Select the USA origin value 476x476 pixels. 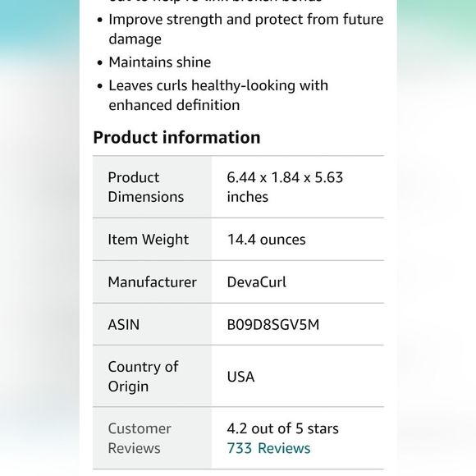[240, 377]
